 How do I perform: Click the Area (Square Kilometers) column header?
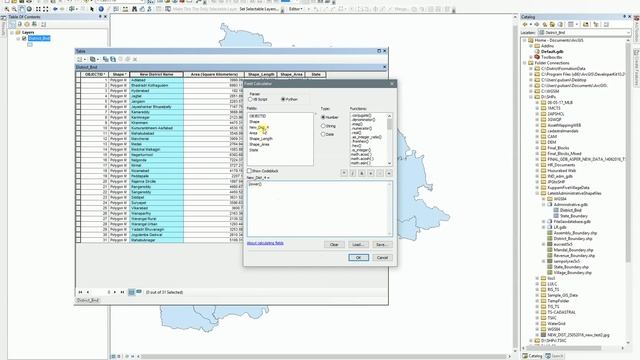pos(214,74)
